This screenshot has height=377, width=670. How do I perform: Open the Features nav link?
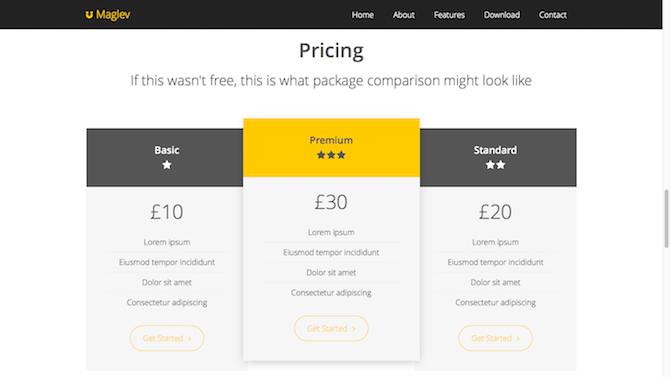point(449,15)
